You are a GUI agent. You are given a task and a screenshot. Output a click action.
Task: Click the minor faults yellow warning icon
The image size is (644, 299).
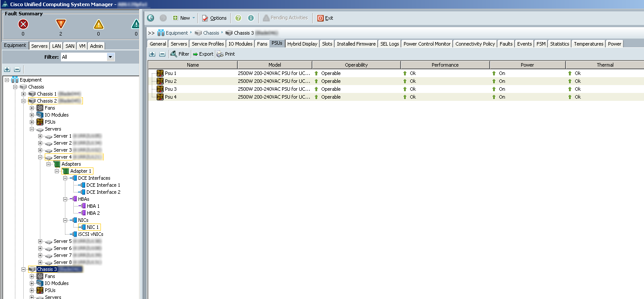pyautogui.click(x=99, y=25)
